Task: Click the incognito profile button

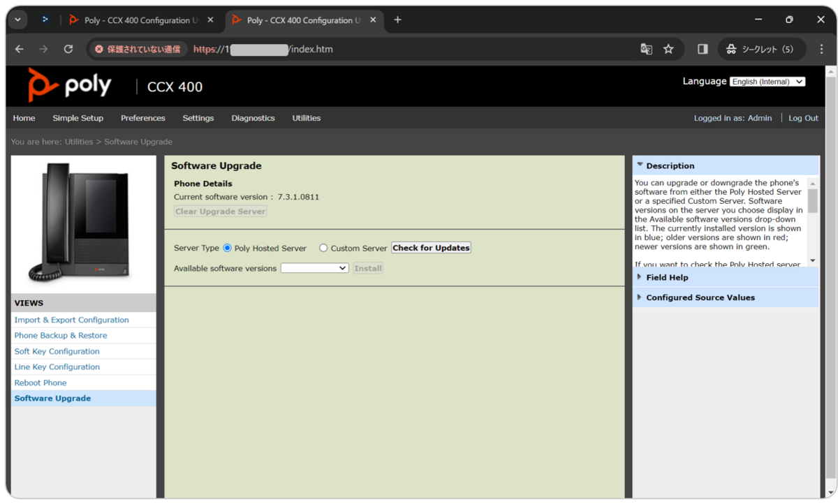Action: pyautogui.click(x=761, y=49)
